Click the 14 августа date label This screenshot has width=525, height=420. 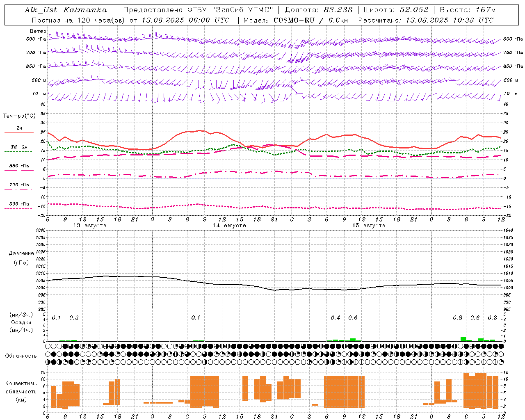(229, 226)
